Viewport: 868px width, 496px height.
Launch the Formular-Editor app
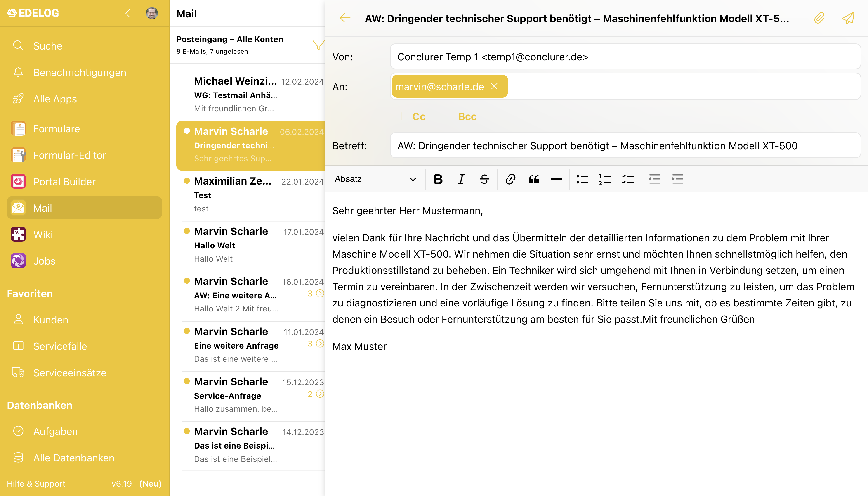pyautogui.click(x=84, y=155)
